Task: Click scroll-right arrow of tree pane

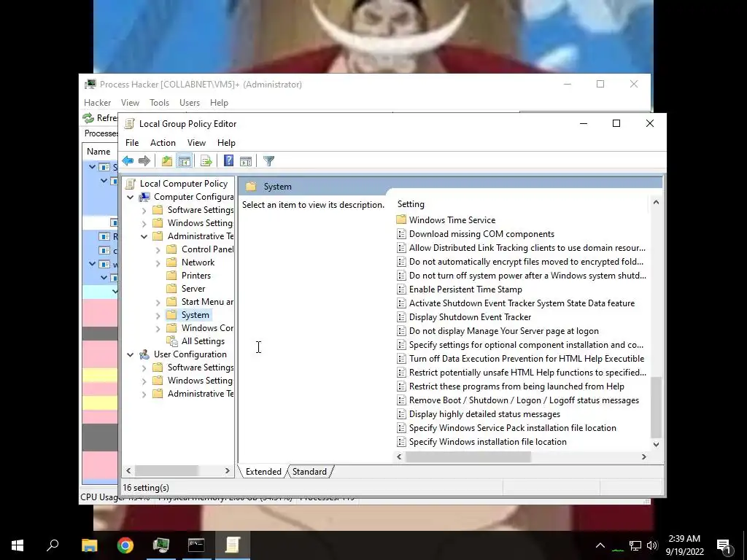Action: [228, 470]
